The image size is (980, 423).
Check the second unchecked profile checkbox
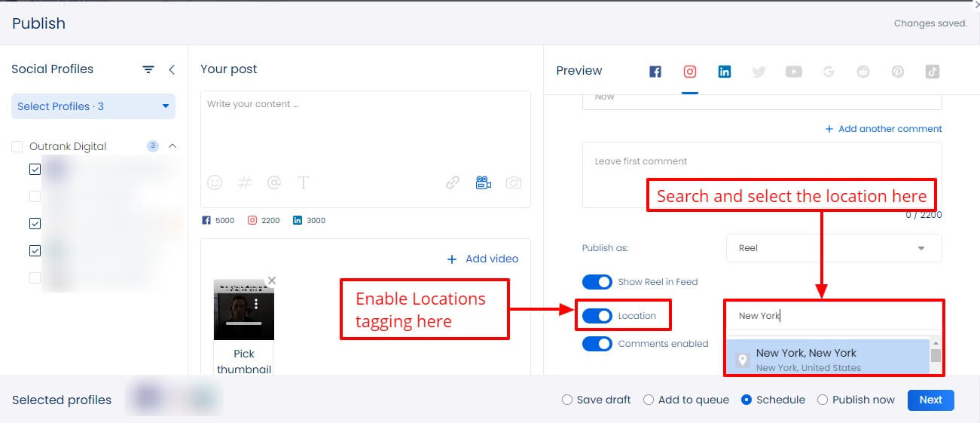click(35, 197)
